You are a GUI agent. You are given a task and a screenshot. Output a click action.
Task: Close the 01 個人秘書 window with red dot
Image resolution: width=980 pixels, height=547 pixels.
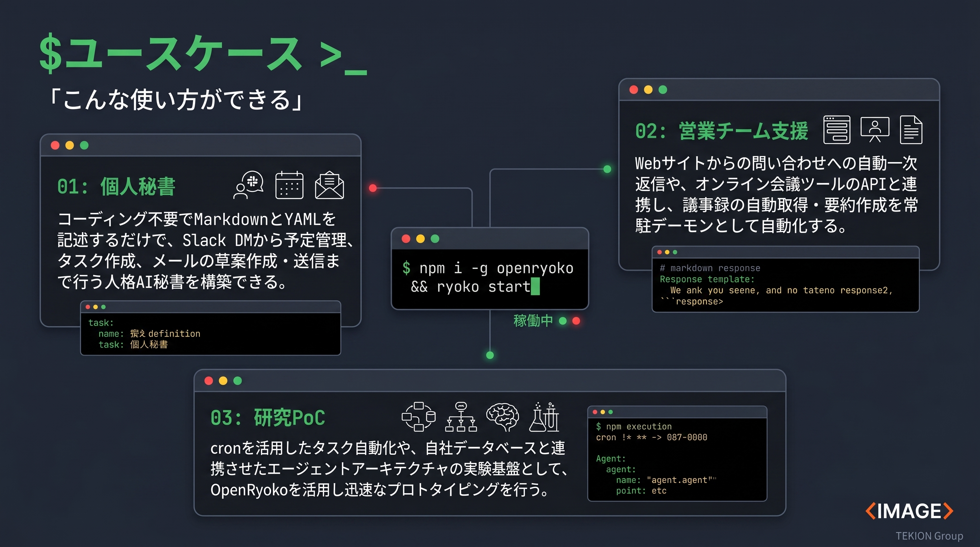(x=55, y=145)
